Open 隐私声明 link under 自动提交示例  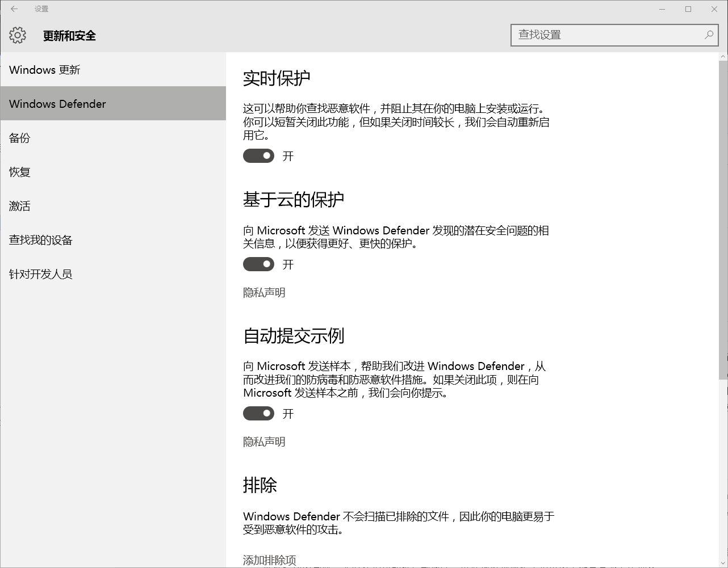coord(264,442)
